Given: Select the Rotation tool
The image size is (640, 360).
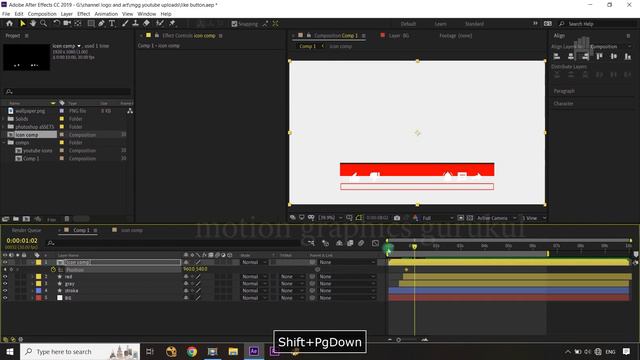Looking at the screenshot, I should click(56, 24).
